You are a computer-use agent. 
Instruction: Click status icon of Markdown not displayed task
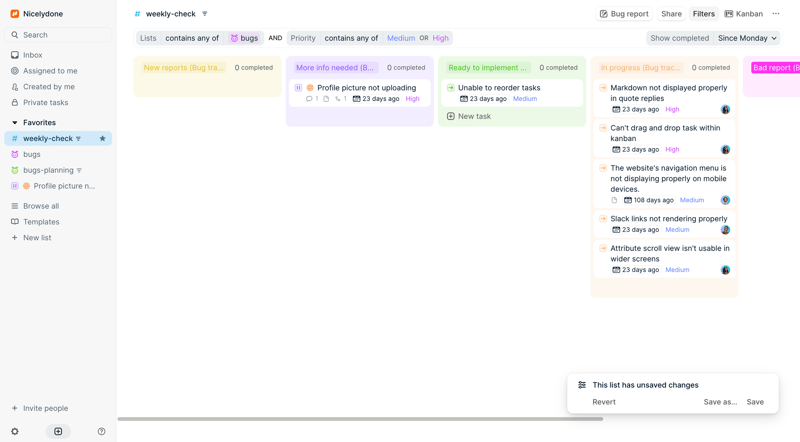pyautogui.click(x=603, y=88)
